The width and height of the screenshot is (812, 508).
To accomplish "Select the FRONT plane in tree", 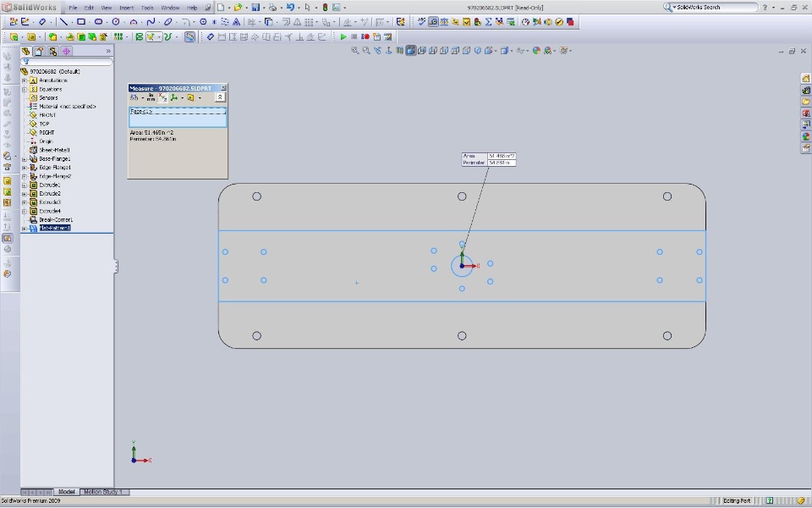I will pos(47,115).
